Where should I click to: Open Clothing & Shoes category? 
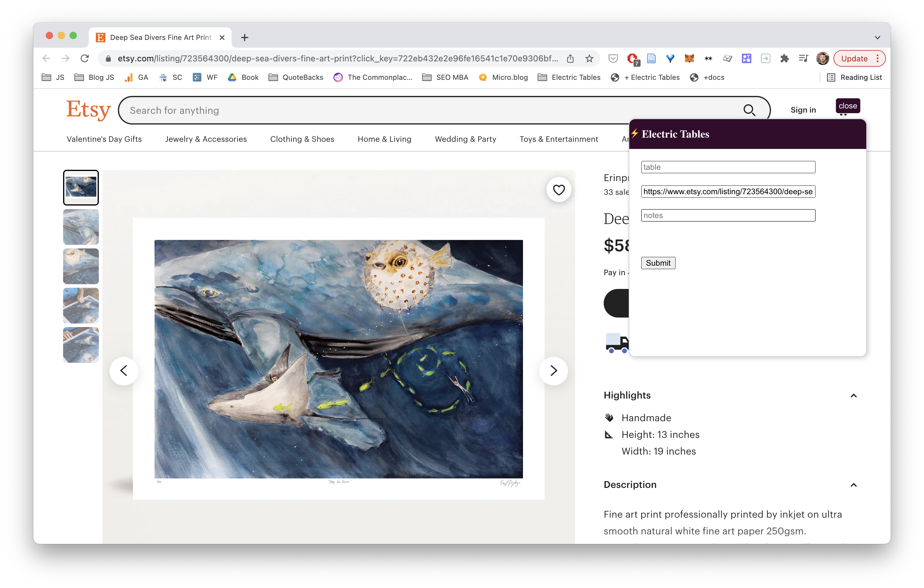point(302,139)
